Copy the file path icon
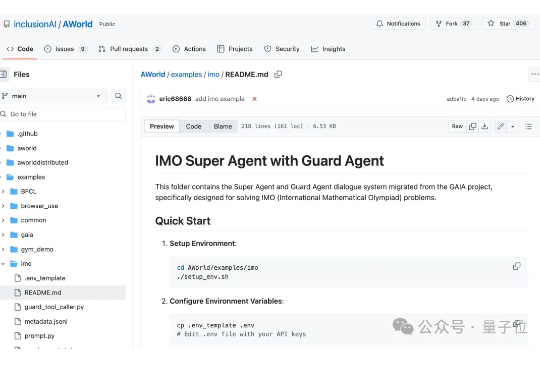The image size is (540, 372). pos(278,74)
